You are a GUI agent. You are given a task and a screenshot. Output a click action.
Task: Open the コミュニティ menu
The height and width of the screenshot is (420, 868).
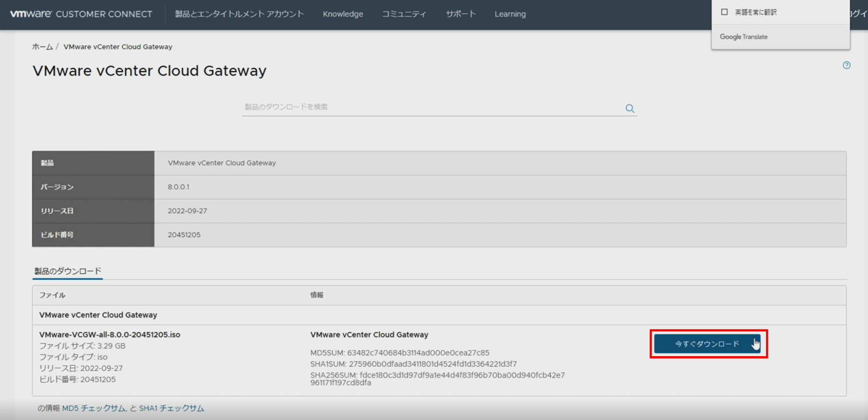[x=404, y=14]
